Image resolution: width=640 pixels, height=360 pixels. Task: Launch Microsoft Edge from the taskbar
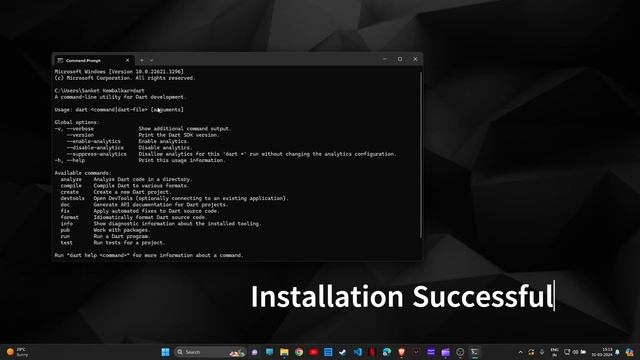click(387, 352)
